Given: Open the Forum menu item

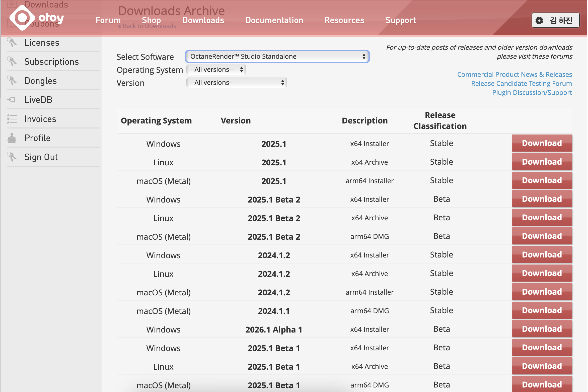Looking at the screenshot, I should click(108, 20).
